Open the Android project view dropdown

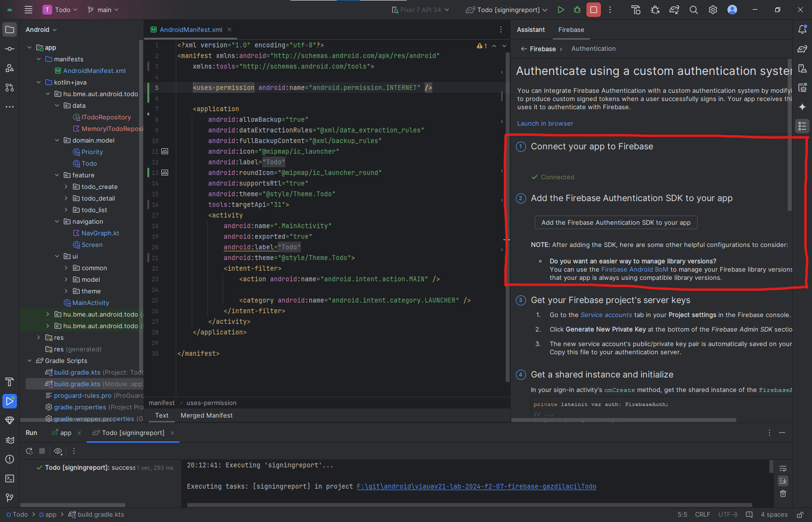coord(41,29)
